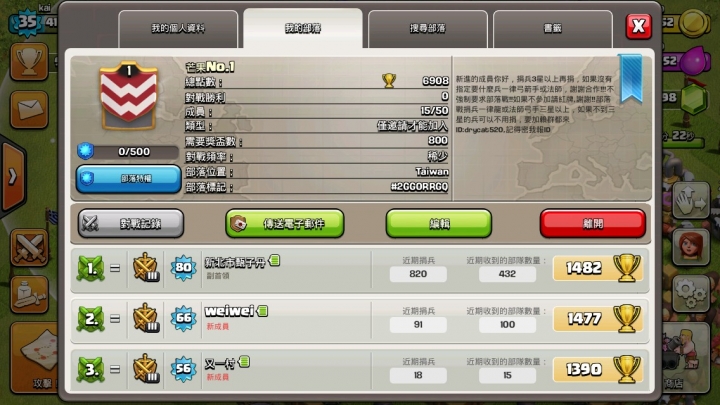This screenshot has width=720, height=405.
Task: Open the settings gears icon
Action: click(x=692, y=293)
